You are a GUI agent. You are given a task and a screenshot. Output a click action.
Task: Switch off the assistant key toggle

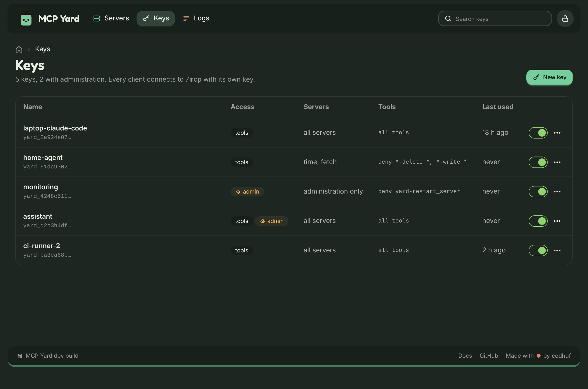(x=538, y=221)
